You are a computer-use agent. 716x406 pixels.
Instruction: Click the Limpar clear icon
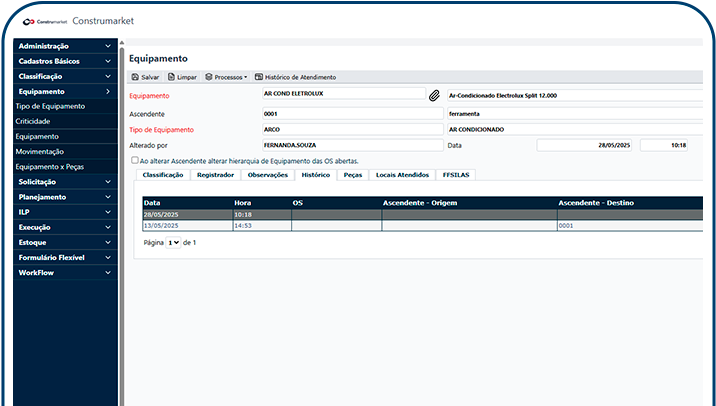point(172,77)
